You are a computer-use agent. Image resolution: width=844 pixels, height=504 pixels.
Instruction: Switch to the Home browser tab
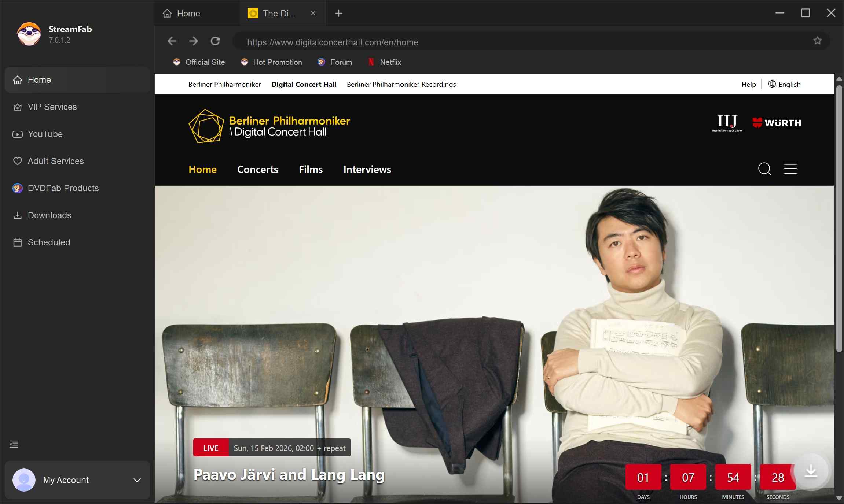[188, 14]
